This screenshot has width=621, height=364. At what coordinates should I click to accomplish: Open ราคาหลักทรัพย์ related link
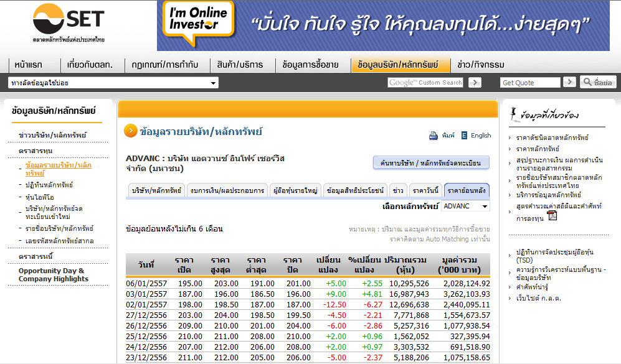coord(538,149)
